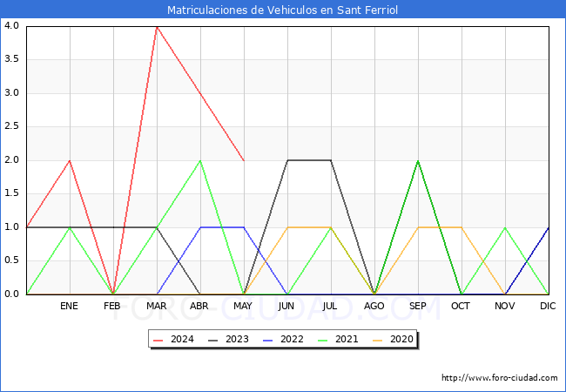Select the 2024 legend label

pos(182,340)
